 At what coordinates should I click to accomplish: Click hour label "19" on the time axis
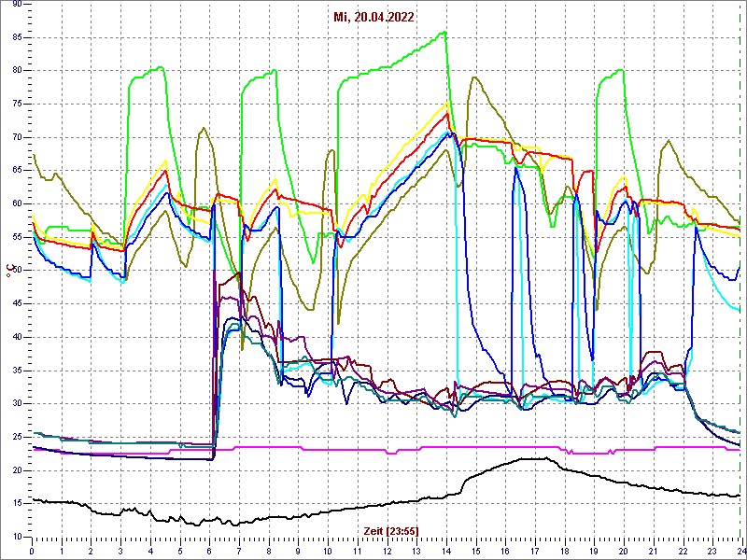coord(593,552)
